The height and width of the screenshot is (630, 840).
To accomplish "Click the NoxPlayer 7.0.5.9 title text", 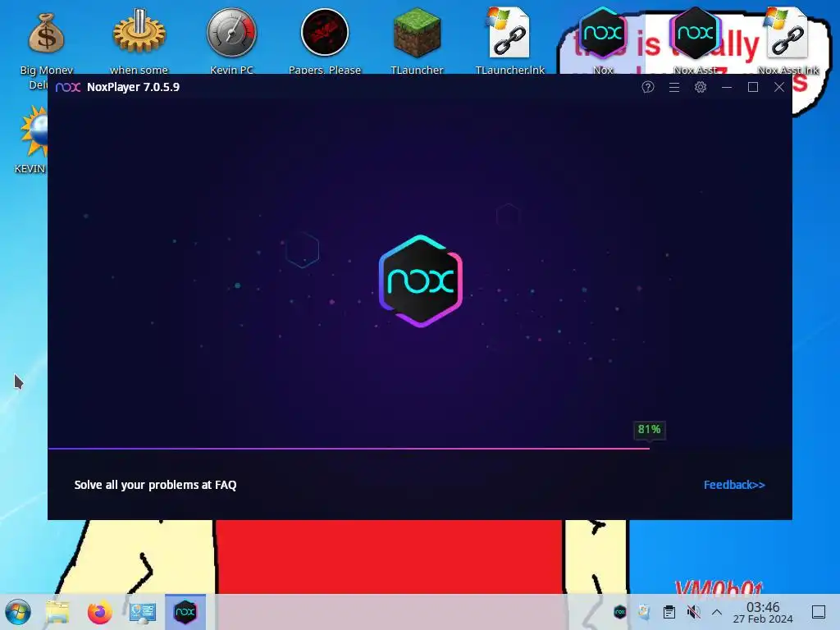I will pyautogui.click(x=133, y=87).
